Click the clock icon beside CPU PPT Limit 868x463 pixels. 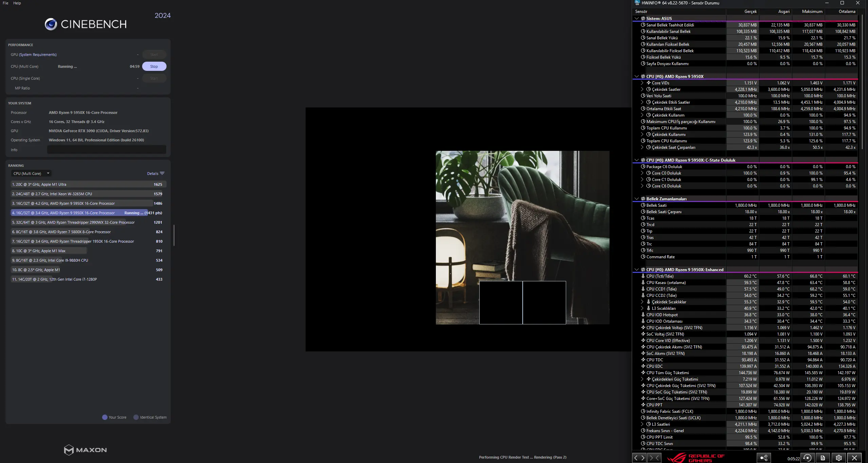(x=643, y=437)
